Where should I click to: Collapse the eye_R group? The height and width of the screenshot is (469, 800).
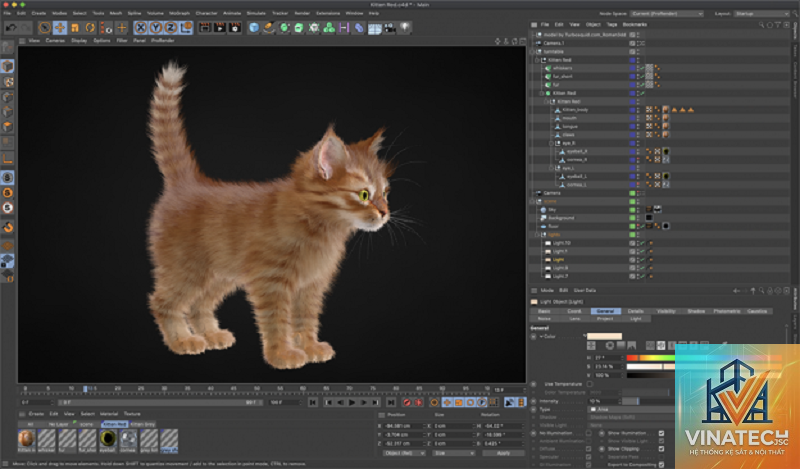[552, 143]
